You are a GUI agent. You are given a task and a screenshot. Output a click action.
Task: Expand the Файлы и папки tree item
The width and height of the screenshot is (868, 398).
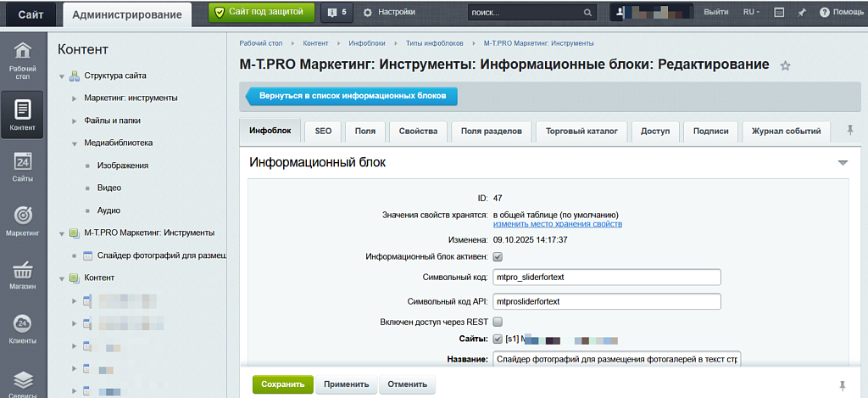[x=75, y=121]
